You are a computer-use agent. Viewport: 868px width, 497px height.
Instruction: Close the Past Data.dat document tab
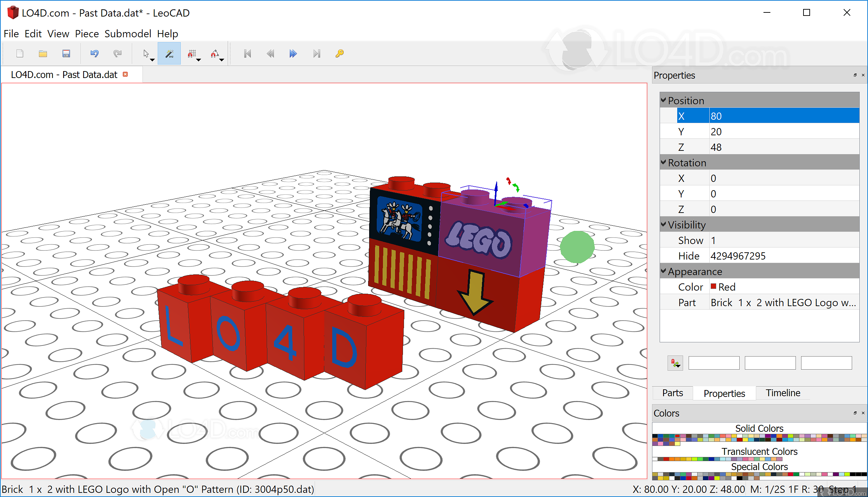pos(126,75)
